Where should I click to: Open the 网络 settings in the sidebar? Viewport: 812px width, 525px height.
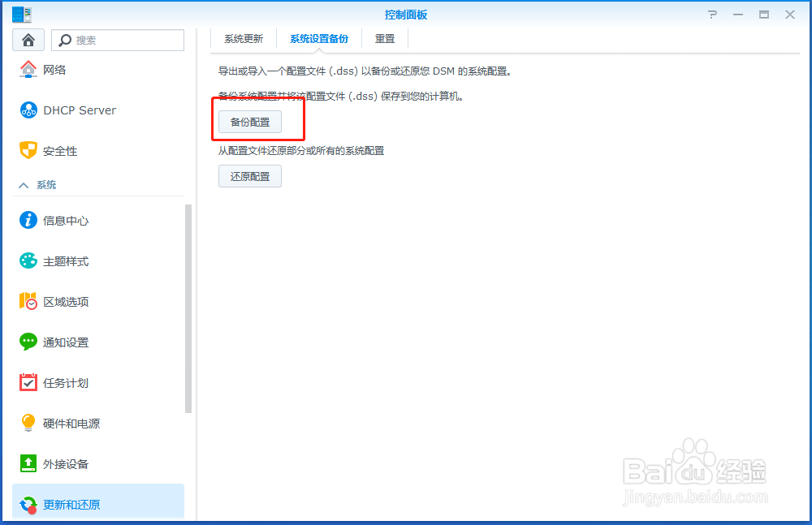tap(54, 69)
